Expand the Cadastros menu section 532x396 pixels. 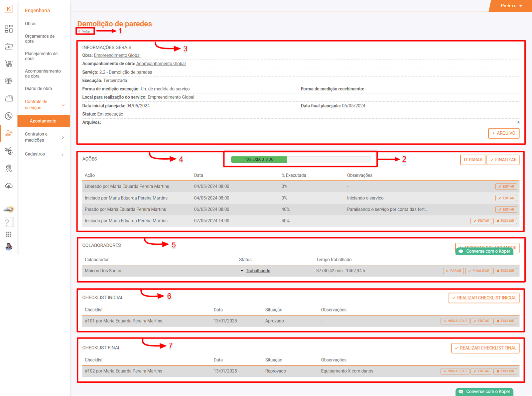44,154
